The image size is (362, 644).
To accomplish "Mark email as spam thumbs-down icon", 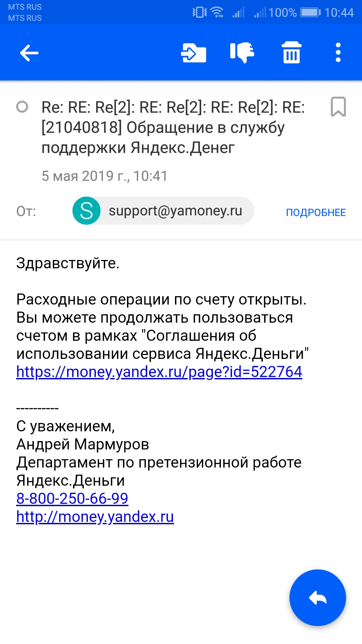I will tap(242, 53).
